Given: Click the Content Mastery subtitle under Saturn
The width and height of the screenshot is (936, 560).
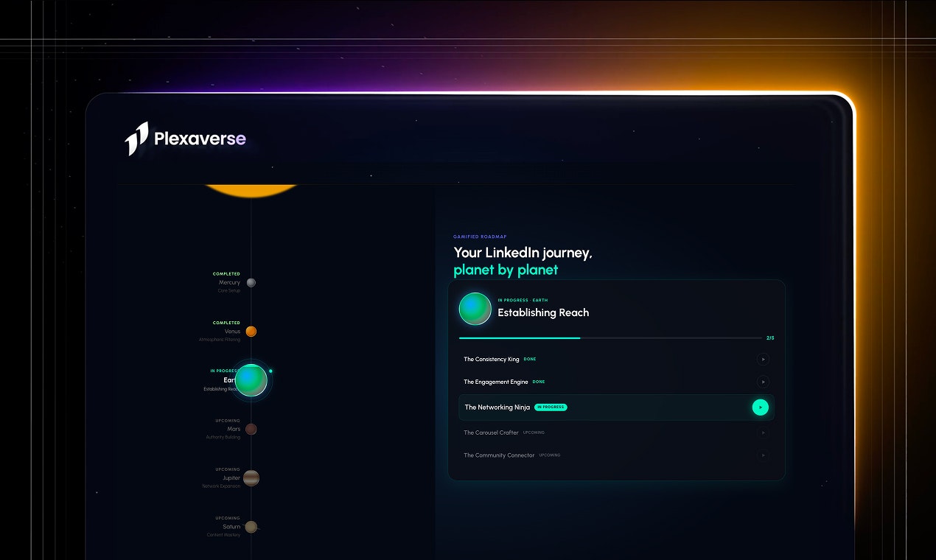Looking at the screenshot, I should pos(223,535).
